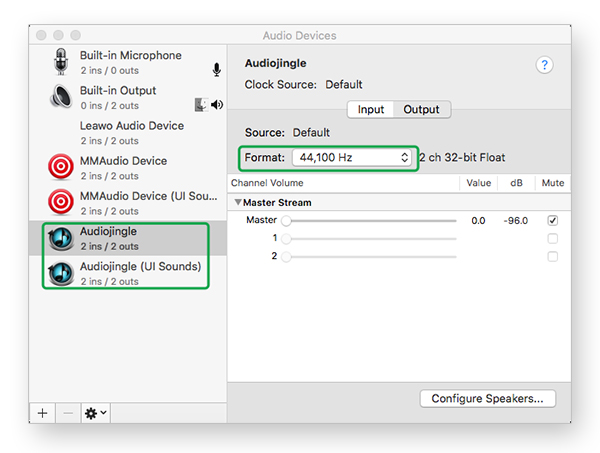Toggle the channel 1 mute checkbox
This screenshot has height=453, width=600.
point(553,238)
